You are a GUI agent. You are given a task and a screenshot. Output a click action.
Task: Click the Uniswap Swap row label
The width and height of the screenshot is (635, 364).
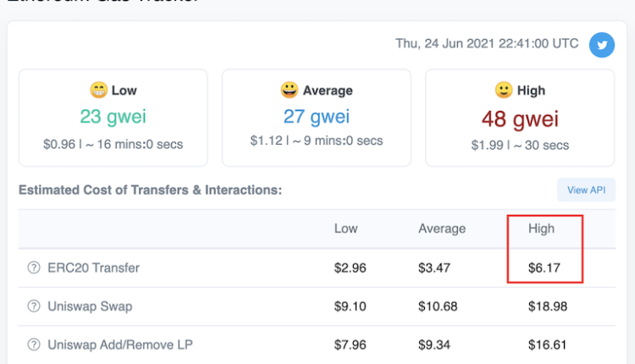point(90,306)
